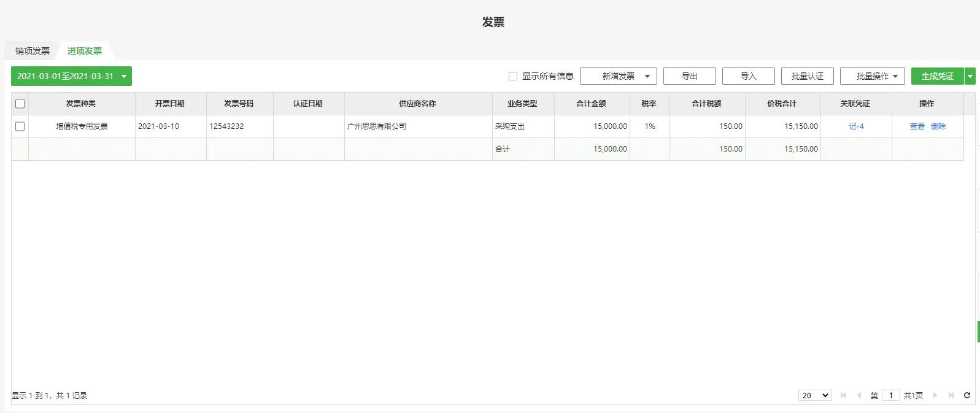Toggle the select-all checkbox in table header

20,104
